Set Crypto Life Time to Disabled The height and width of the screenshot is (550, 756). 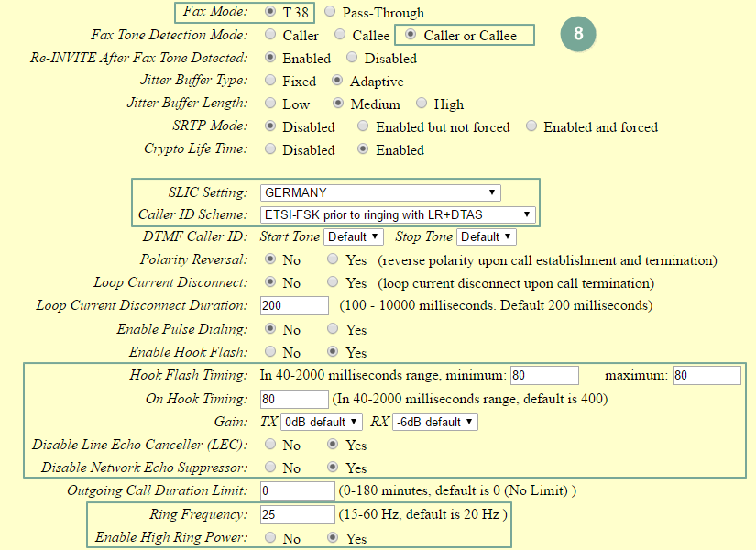click(270, 150)
